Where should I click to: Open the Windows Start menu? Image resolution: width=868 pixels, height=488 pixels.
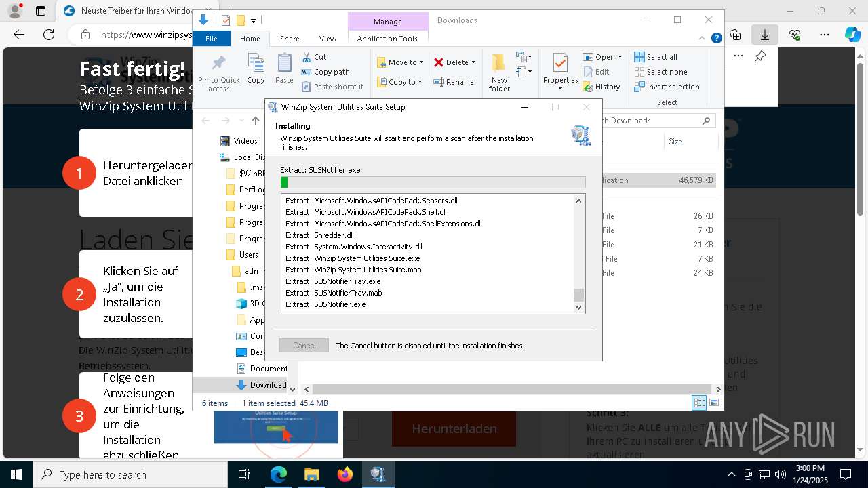[16, 474]
